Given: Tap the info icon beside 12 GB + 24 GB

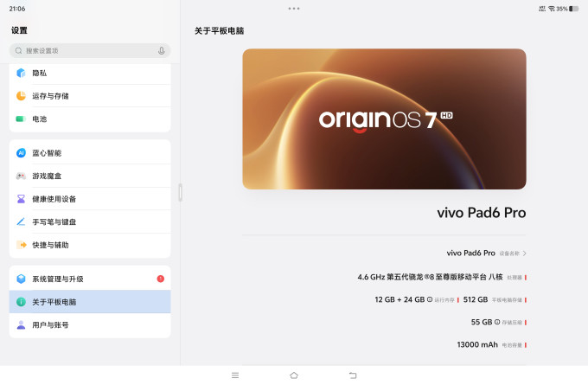Looking at the screenshot, I should [x=430, y=299].
